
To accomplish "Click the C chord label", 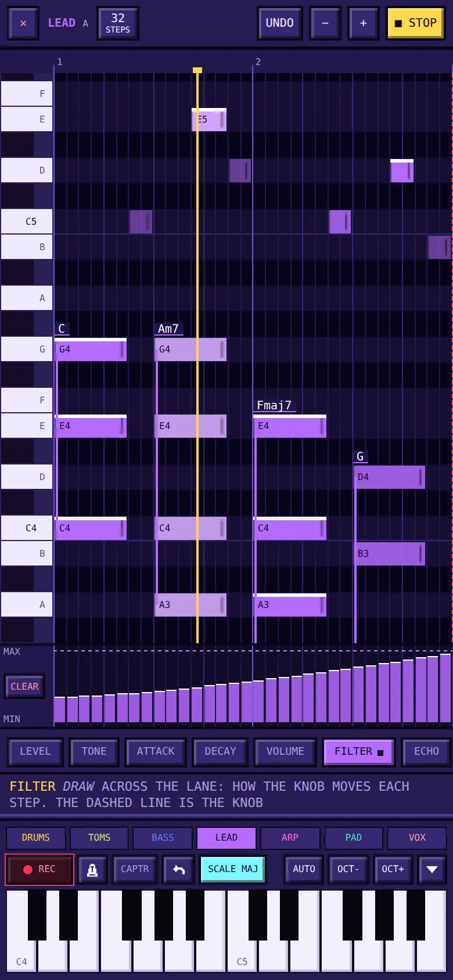I will pos(62,329).
